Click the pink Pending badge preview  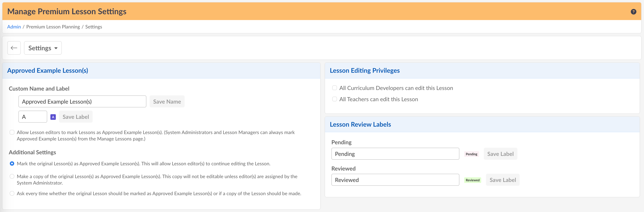pyautogui.click(x=471, y=154)
